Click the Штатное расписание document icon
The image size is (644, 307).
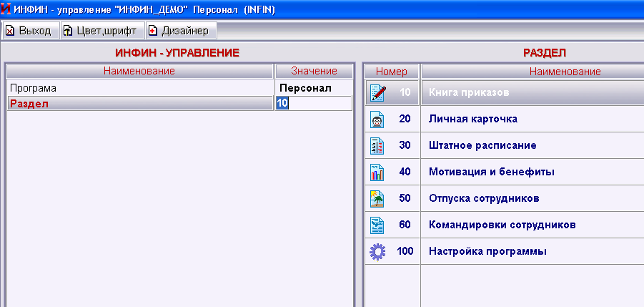point(377,146)
